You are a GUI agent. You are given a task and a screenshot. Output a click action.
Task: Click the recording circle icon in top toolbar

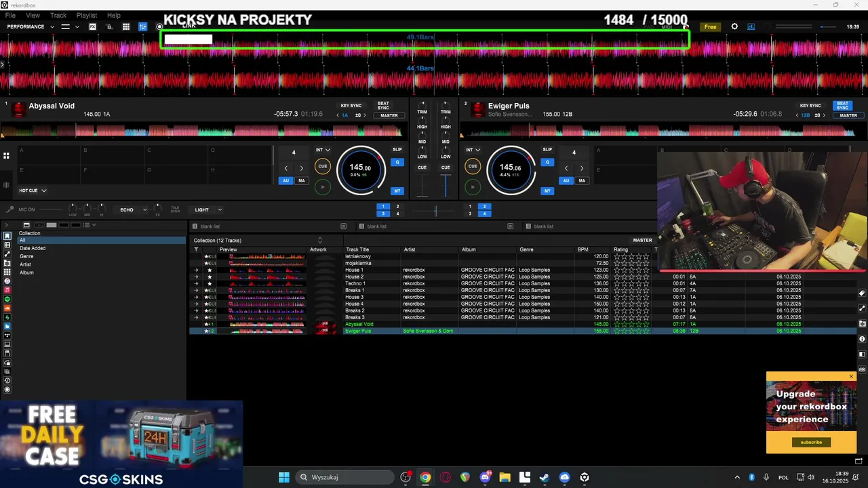tap(159, 27)
